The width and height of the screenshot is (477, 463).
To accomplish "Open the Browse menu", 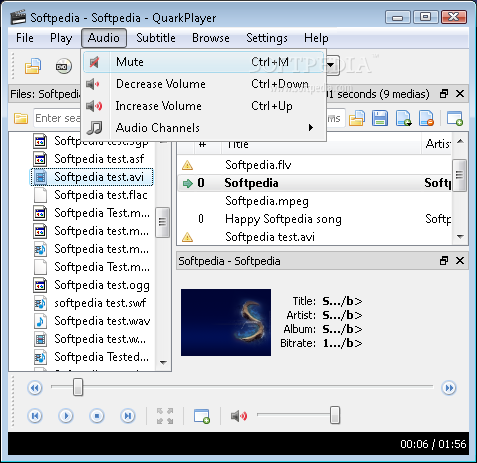I will [x=211, y=38].
